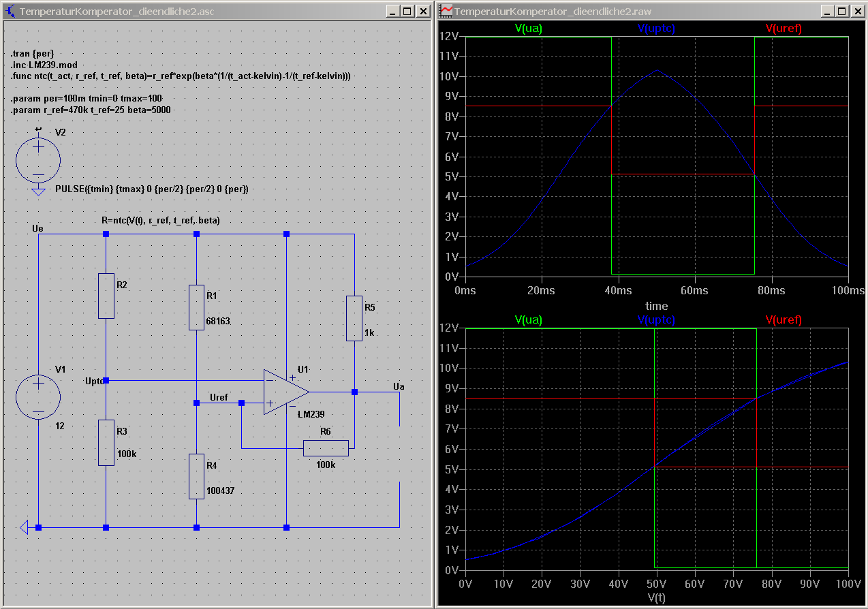Click the V(uref) trace label in upper plot

[784, 28]
